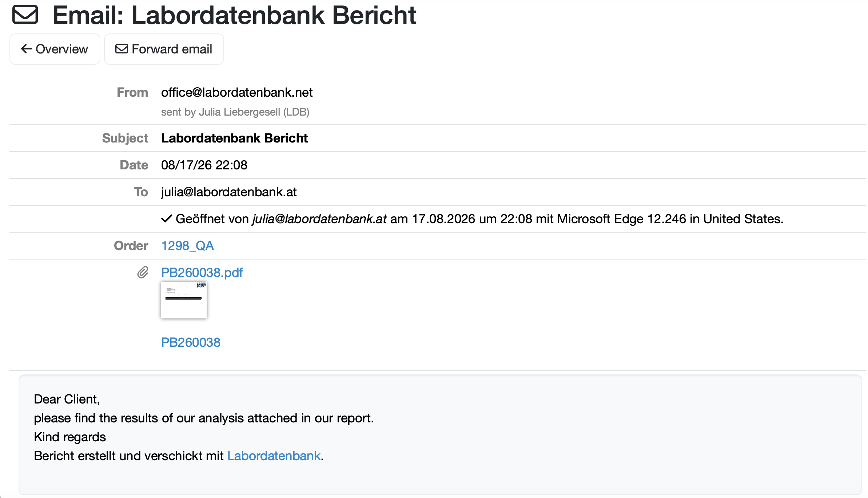
Task: Click the sender address office@labordatenbank.net
Action: [x=237, y=92]
